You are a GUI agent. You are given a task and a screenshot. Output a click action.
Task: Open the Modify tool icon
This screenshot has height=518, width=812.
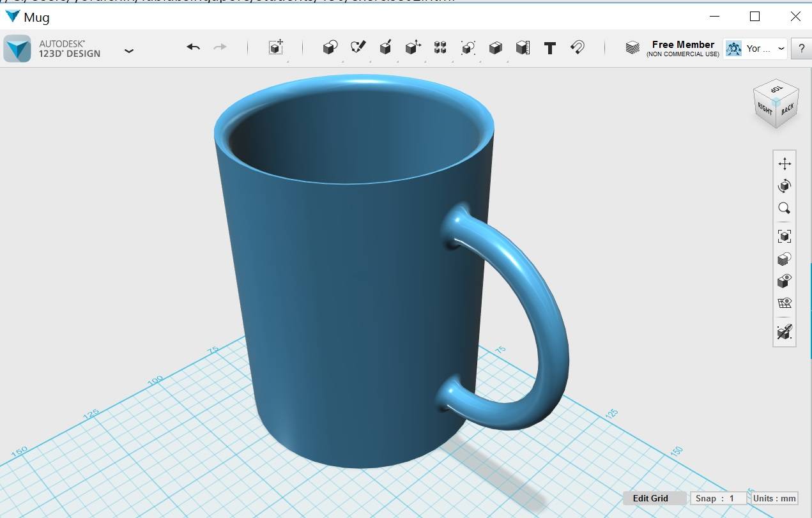413,48
